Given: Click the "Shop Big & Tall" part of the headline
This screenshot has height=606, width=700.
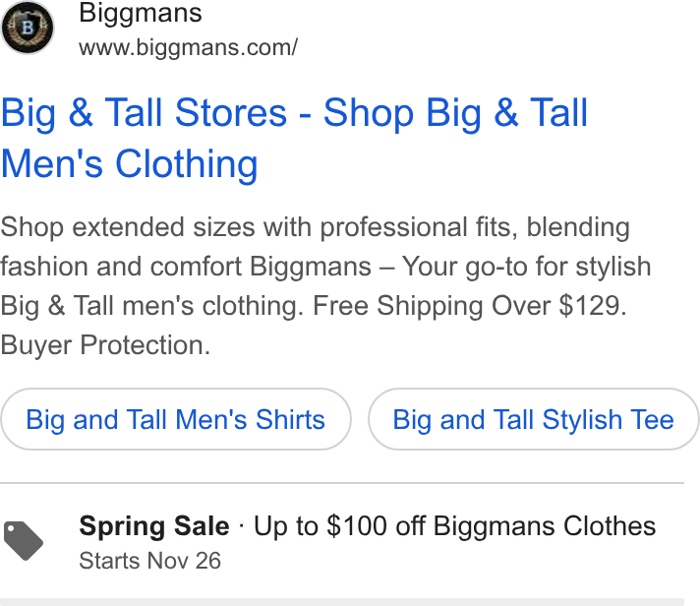Looking at the screenshot, I should (455, 113).
